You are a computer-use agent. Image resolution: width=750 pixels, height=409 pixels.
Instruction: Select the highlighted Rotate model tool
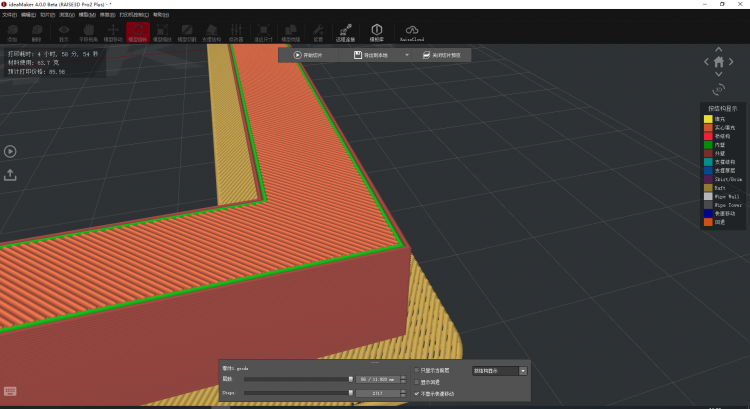pyautogui.click(x=138, y=33)
